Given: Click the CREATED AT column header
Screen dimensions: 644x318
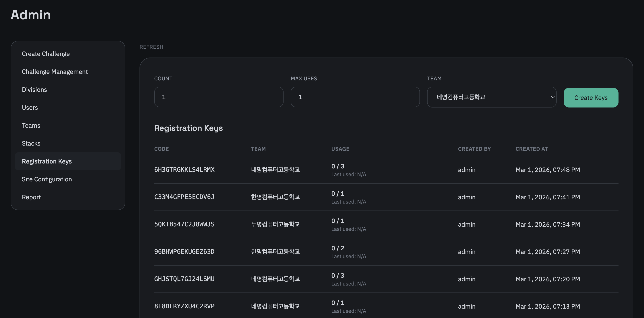Looking at the screenshot, I should (532, 148).
